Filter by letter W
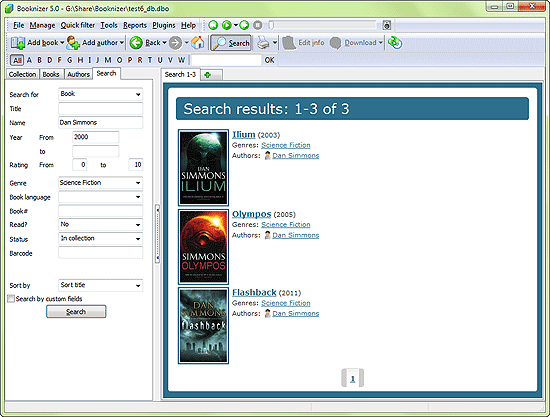 [181, 60]
